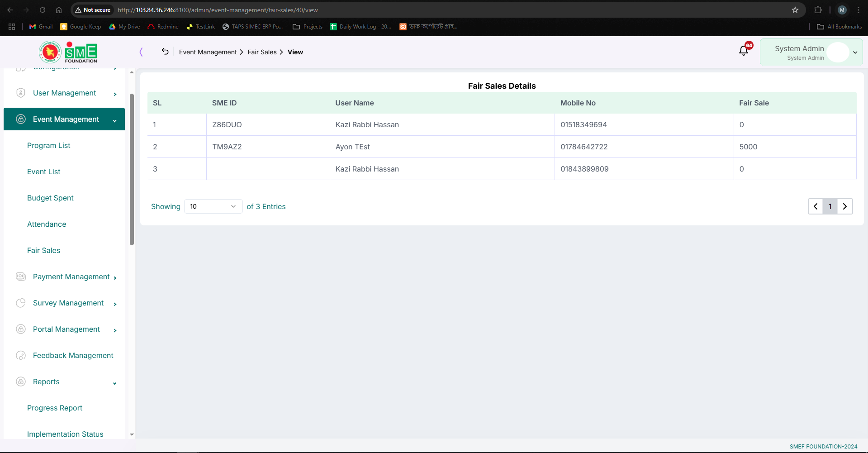Click the sidebar scroll down arrow

click(x=132, y=434)
